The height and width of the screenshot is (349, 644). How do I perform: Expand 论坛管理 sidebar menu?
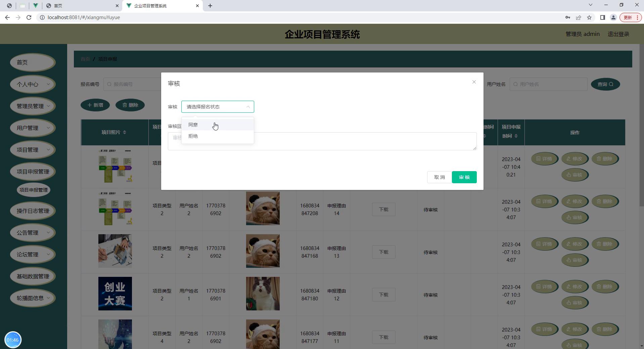pos(33,254)
